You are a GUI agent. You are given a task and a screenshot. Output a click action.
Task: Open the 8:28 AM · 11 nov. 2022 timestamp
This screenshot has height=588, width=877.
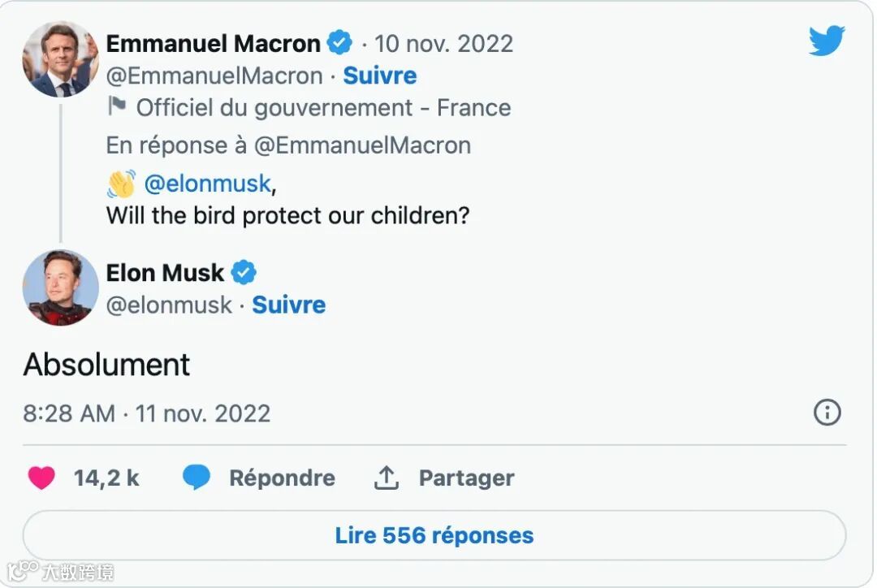coord(147,413)
